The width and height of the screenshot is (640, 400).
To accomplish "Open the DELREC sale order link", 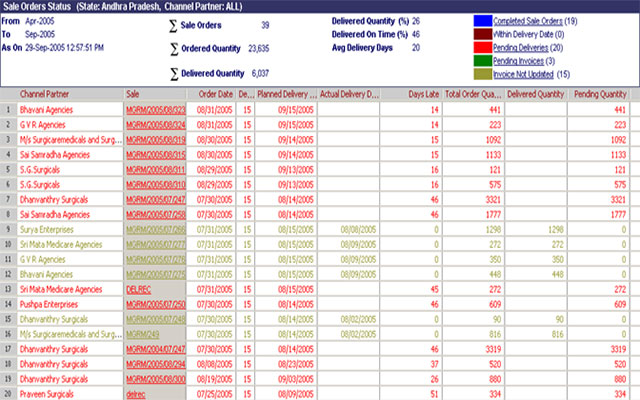I will [x=138, y=289].
